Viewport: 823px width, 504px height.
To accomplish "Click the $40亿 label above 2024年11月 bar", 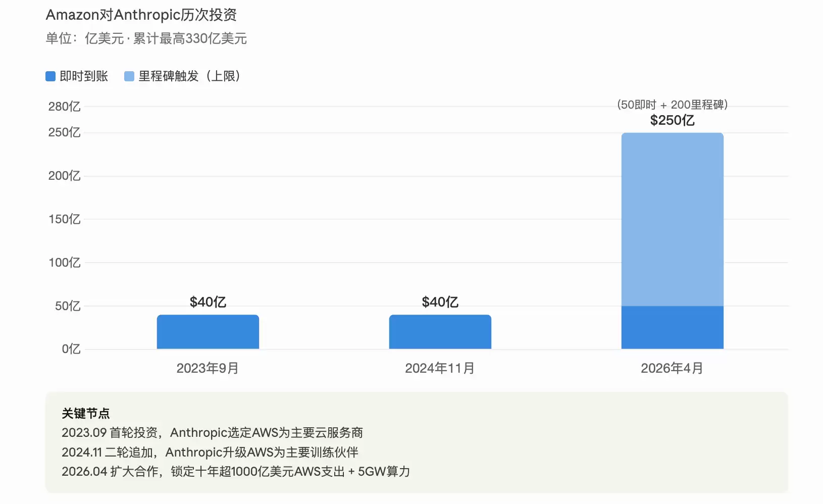I will coord(440,302).
